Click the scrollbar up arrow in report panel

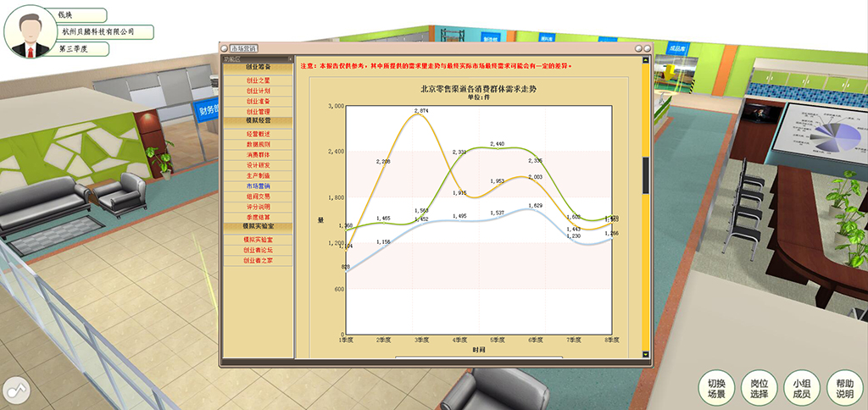[645, 61]
